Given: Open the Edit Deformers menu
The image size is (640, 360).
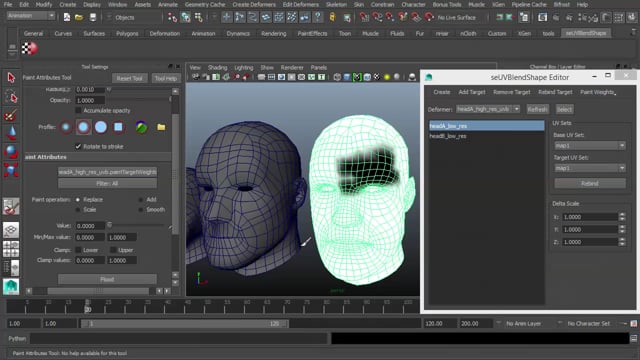Looking at the screenshot, I should pyautogui.click(x=300, y=4).
